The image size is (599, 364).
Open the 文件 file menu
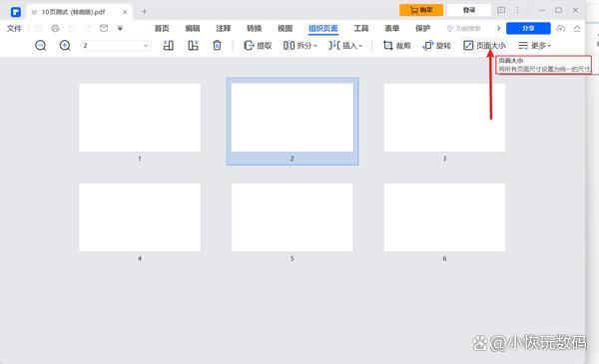click(15, 28)
